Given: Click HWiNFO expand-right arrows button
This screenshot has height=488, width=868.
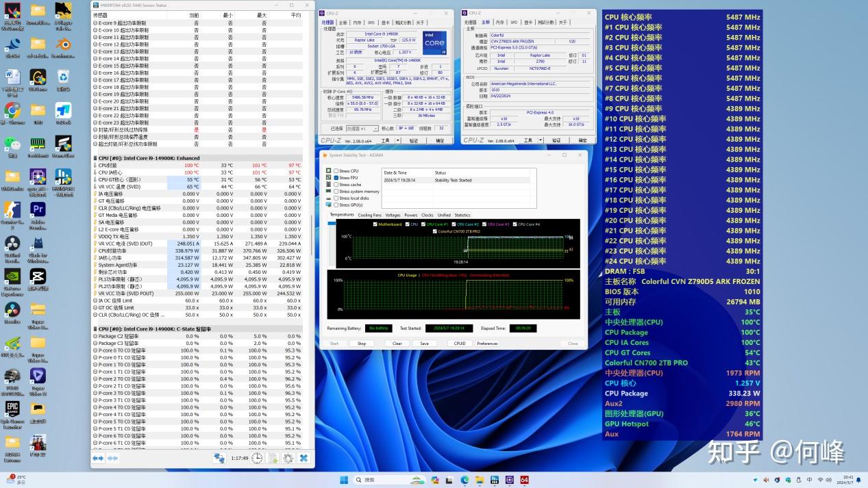Looking at the screenshot, I should click(x=112, y=458).
